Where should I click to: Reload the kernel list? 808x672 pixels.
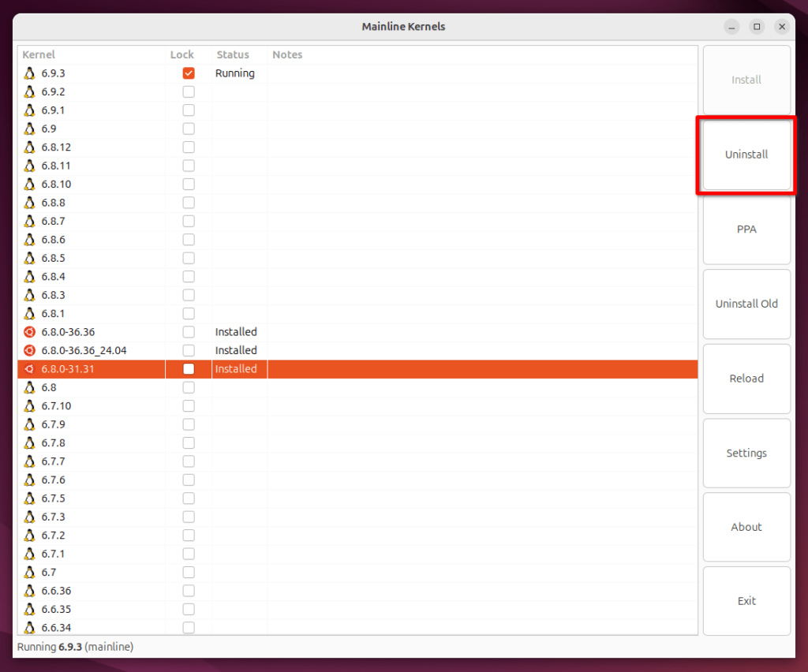tap(746, 379)
